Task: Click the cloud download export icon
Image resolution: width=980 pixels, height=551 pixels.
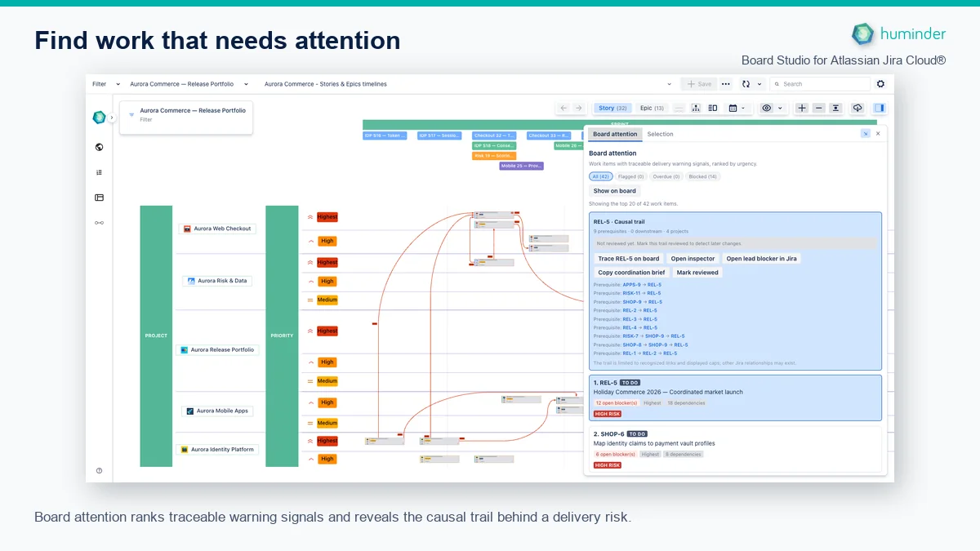Action: [x=857, y=108]
